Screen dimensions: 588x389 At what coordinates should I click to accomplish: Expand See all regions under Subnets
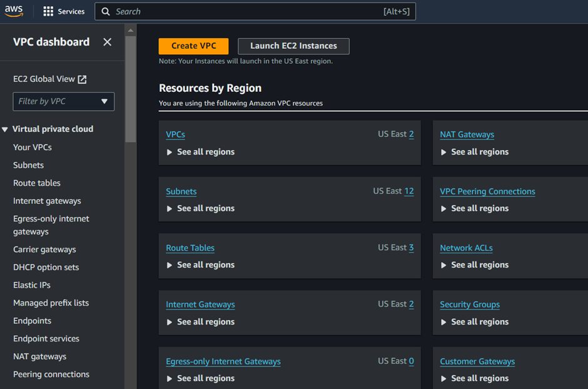pyautogui.click(x=201, y=208)
